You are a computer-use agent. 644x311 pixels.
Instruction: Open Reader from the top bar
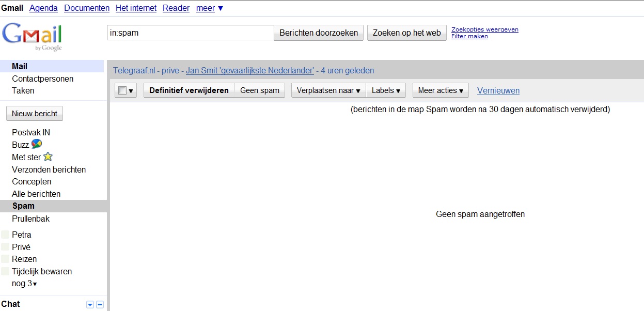176,8
